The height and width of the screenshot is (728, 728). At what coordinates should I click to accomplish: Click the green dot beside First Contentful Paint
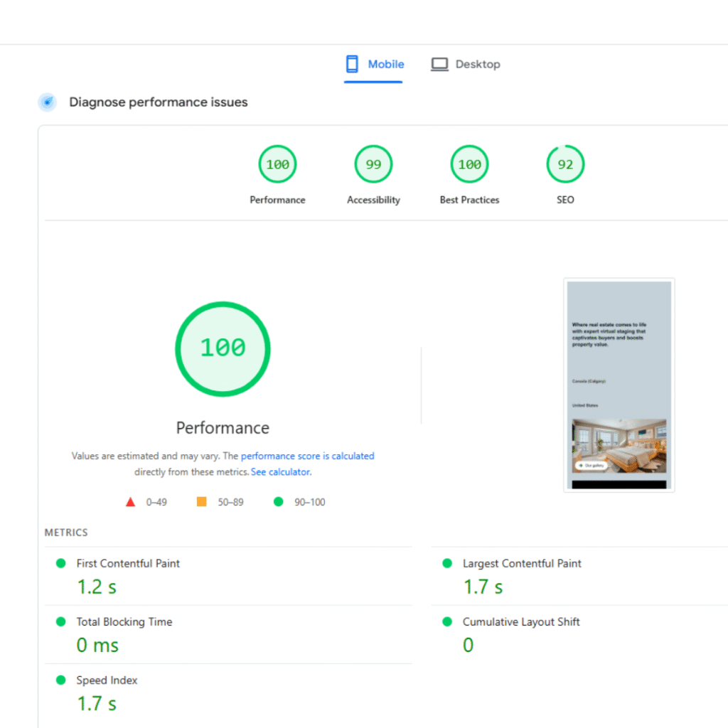[x=60, y=562]
